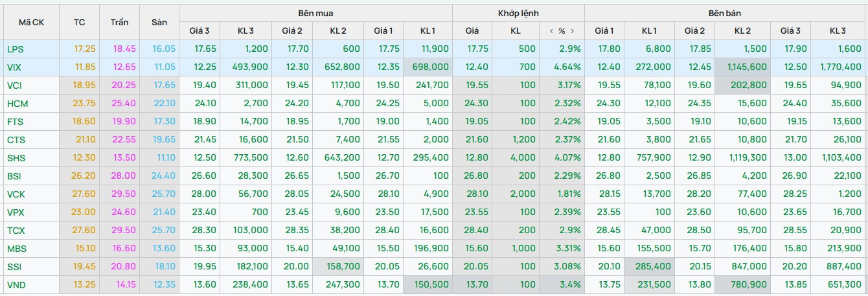Click the left chevron beside % header
Screen dimensions: 868x296
point(551,30)
